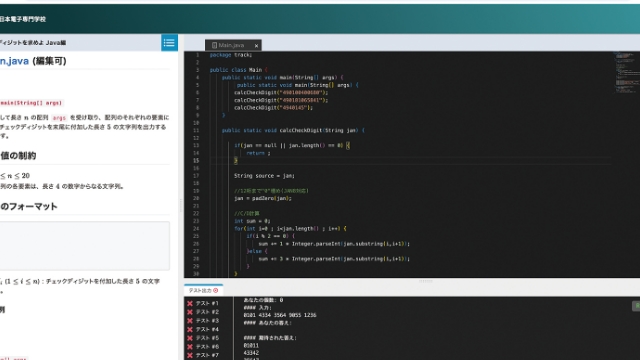Select the failed テスト #3 row
This screenshot has width=640, height=360.
point(203,320)
